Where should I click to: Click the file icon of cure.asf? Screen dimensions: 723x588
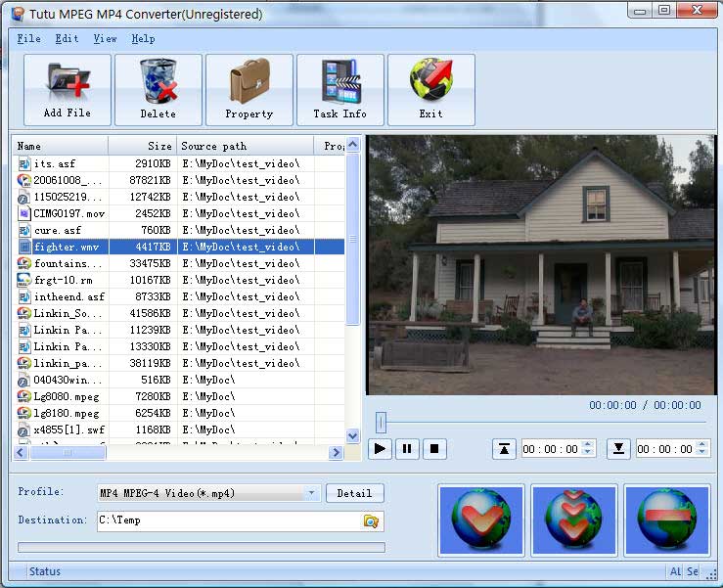tap(24, 230)
